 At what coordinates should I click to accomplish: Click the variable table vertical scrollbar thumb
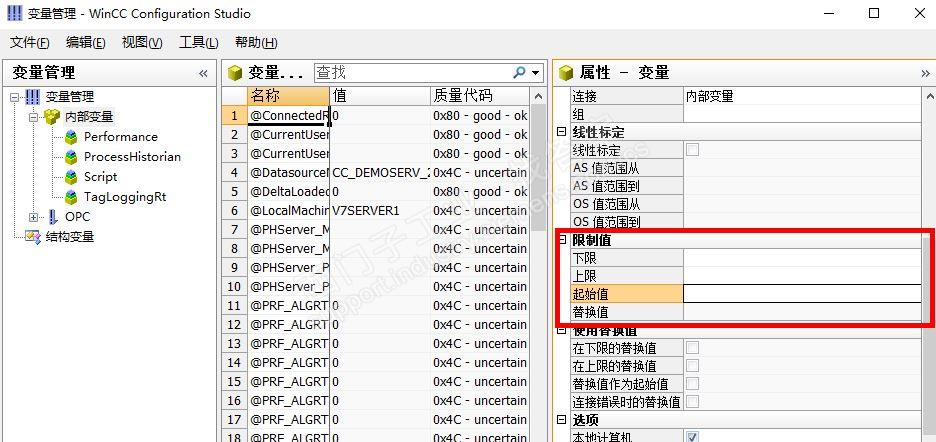[x=538, y=167]
